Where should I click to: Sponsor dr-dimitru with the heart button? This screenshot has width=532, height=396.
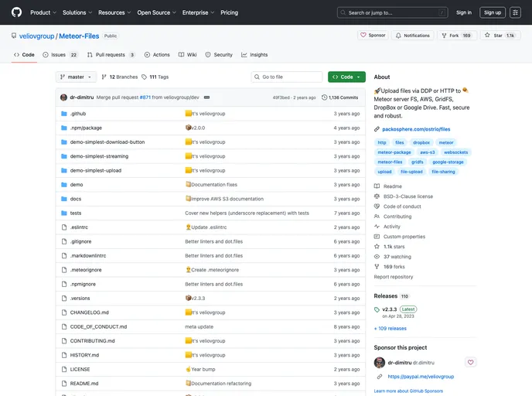[x=471, y=363]
